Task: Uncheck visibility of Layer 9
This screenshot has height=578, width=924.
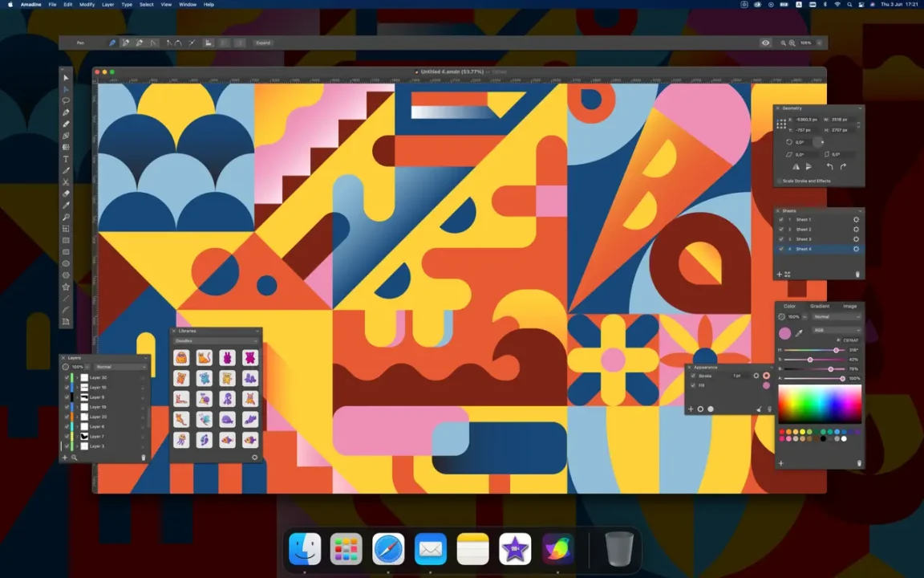Action: click(67, 397)
